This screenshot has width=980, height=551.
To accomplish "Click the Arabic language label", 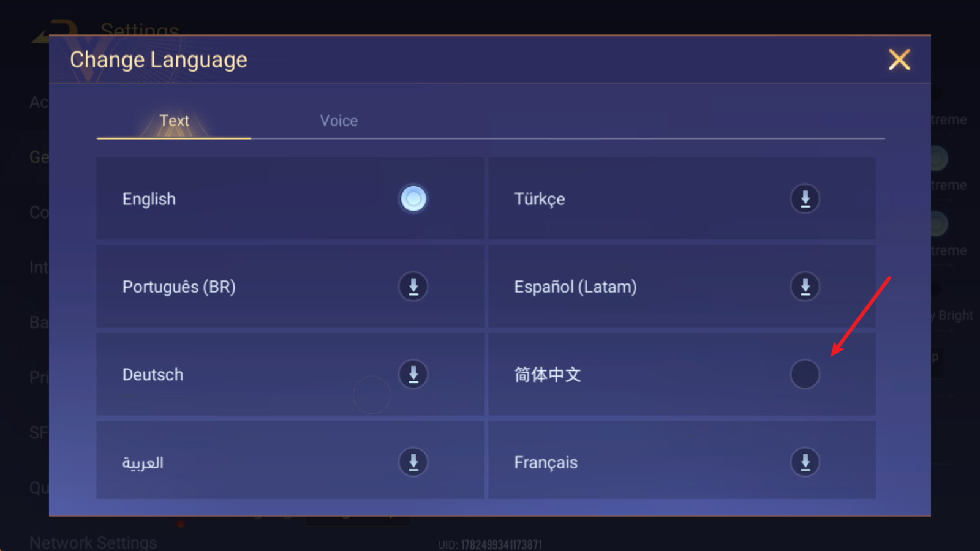I will pos(143,463).
